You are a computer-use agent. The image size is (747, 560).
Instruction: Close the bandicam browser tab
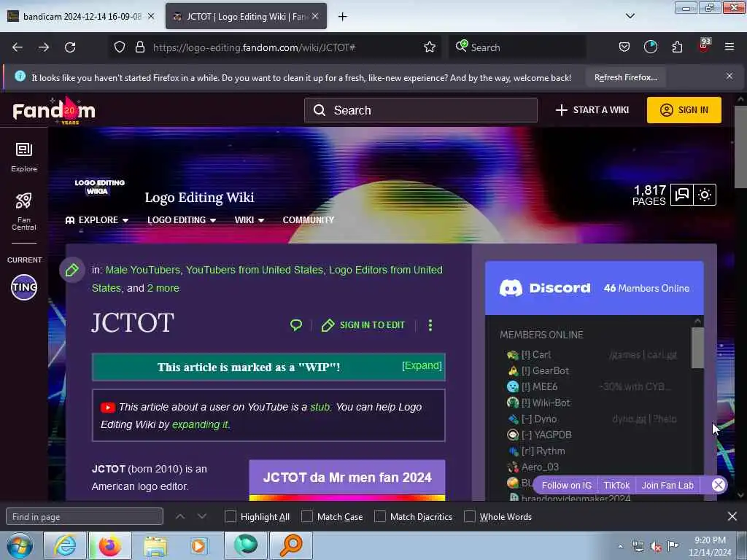pyautogui.click(x=151, y=16)
